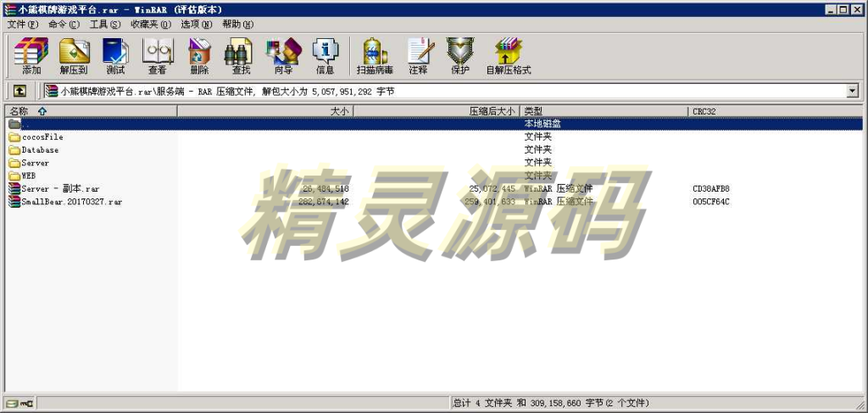
Task: Sort by 大小 column header
Action: [265, 111]
